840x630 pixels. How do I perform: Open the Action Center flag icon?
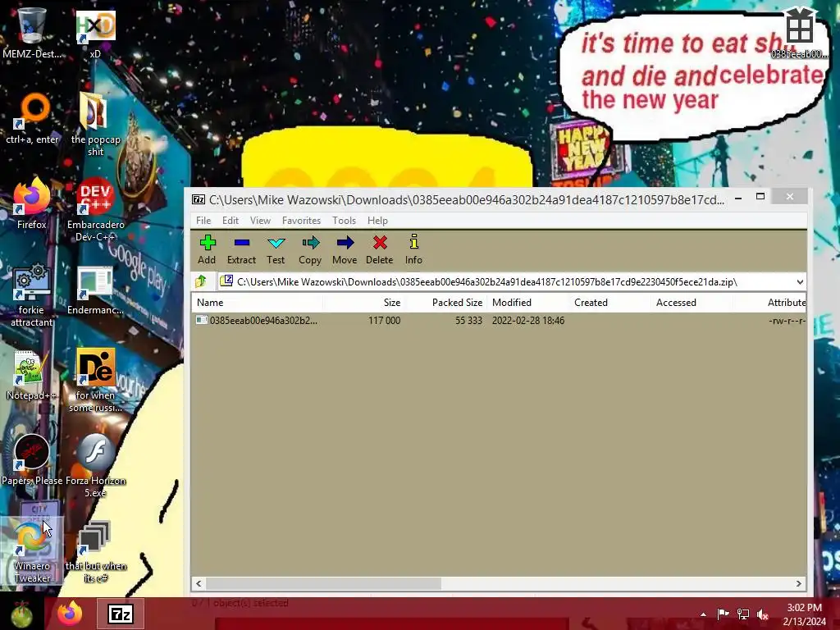click(x=723, y=614)
